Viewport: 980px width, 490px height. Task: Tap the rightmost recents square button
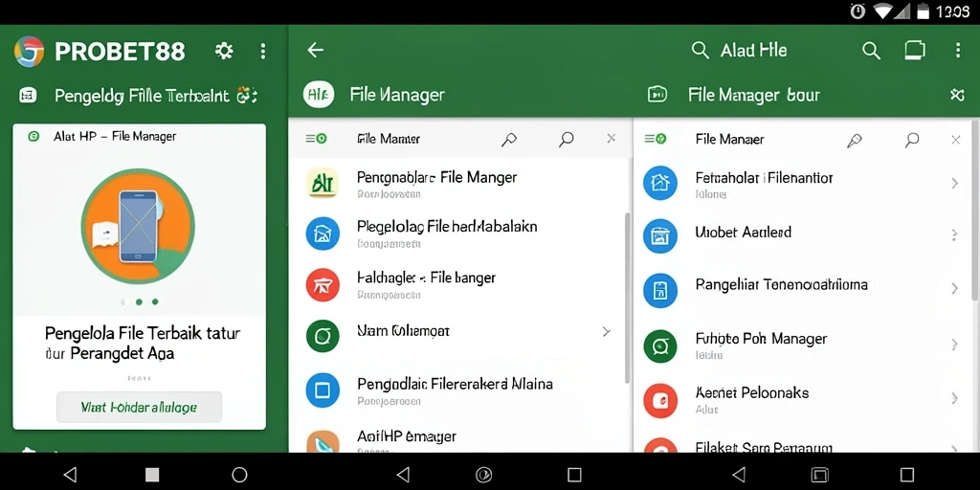[x=907, y=475]
